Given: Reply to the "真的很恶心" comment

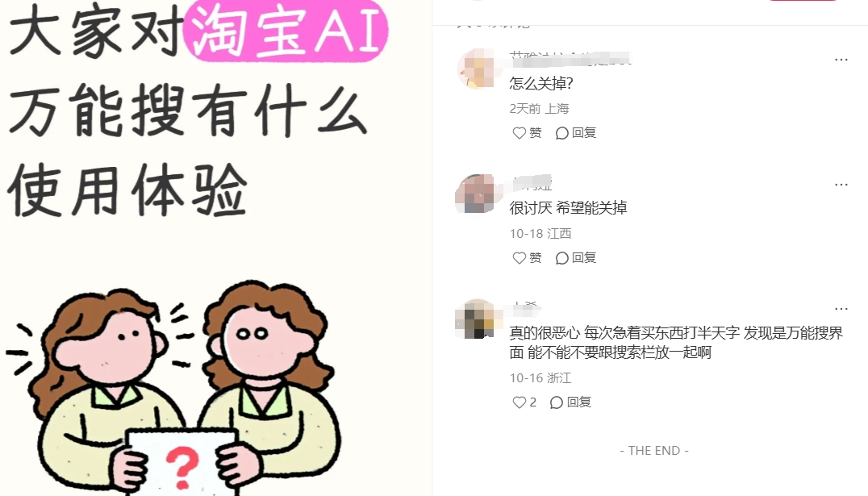Looking at the screenshot, I should [570, 402].
